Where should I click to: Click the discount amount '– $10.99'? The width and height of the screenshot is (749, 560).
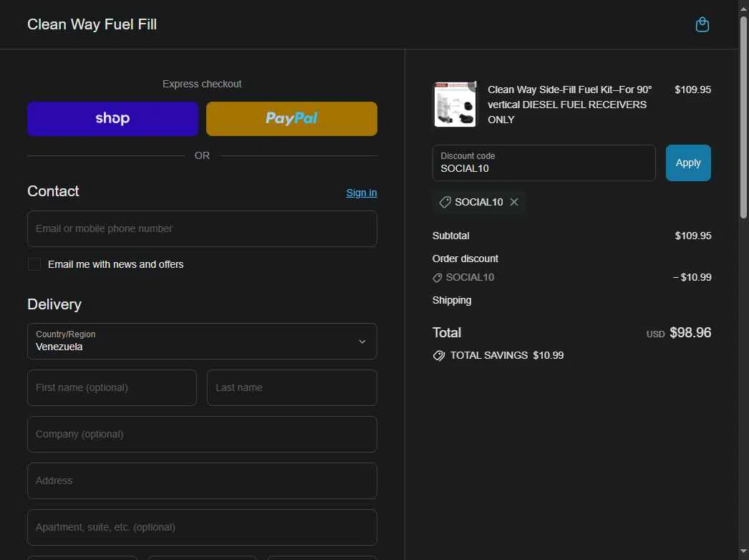click(x=692, y=277)
